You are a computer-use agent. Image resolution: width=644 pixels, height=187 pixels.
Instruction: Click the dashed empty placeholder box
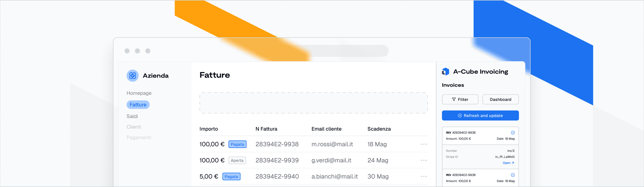click(x=313, y=103)
